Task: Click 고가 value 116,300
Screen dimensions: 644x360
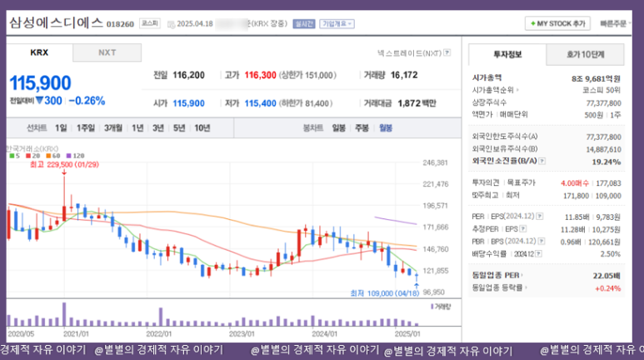Action: [x=261, y=75]
